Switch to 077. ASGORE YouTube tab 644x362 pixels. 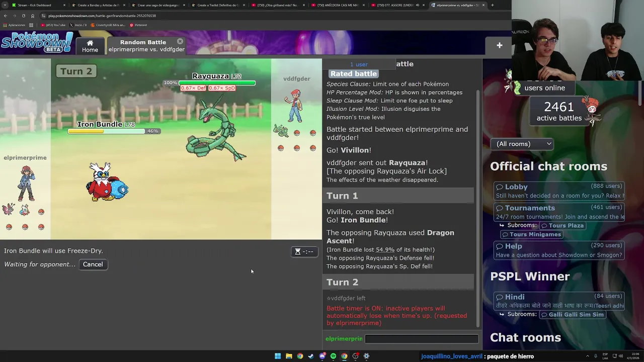pyautogui.click(x=397, y=5)
